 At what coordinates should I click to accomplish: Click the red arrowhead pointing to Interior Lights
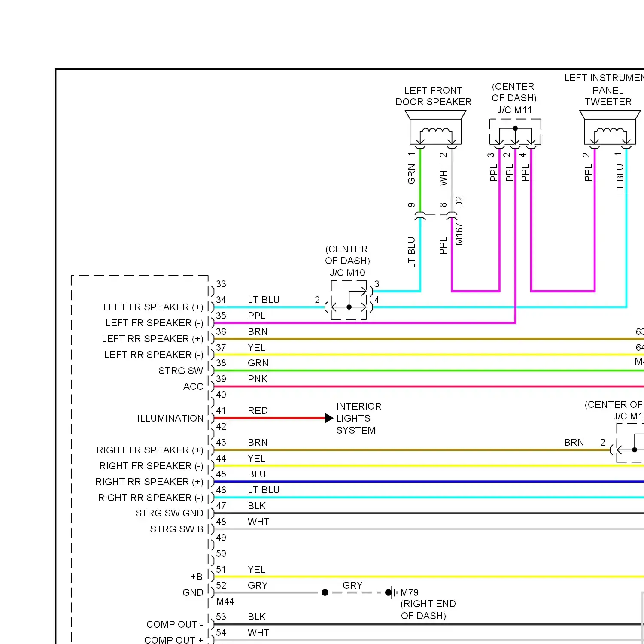[x=329, y=418]
